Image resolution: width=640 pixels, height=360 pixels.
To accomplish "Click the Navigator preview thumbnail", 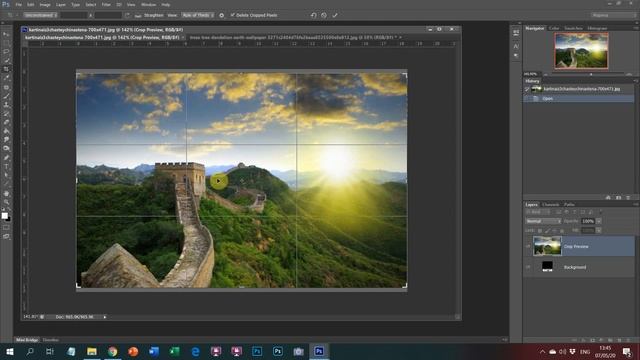I will [x=581, y=51].
